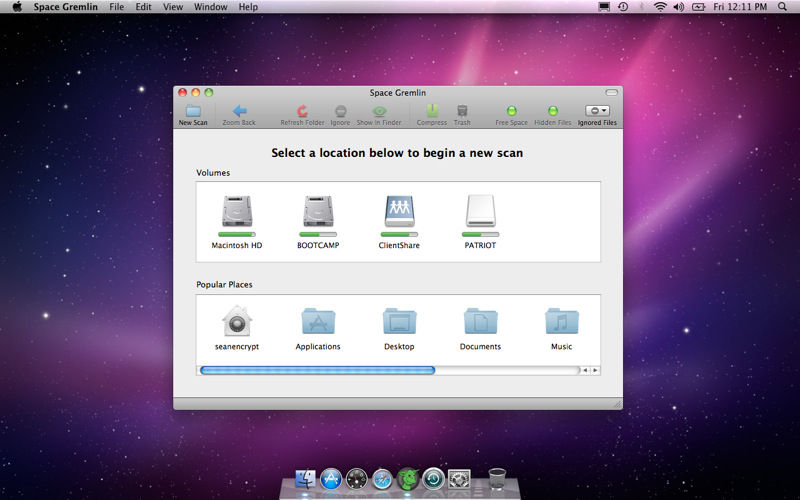The width and height of the screenshot is (800, 500).
Task: Click the battery status icon
Action: click(698, 7)
